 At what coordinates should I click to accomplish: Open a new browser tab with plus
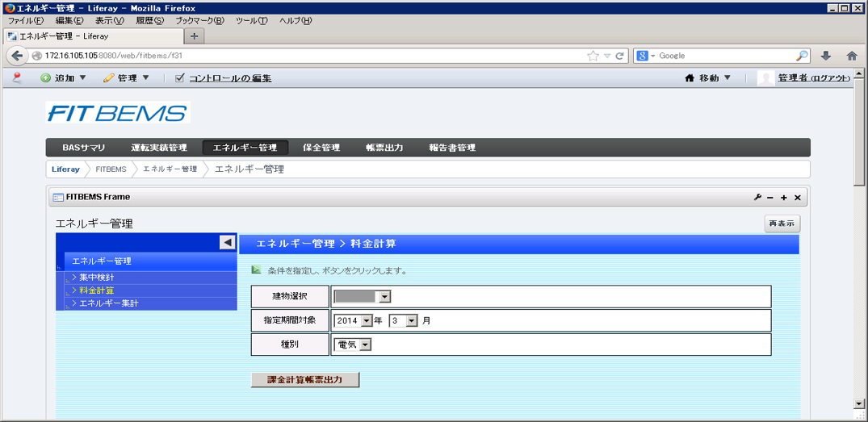(x=195, y=36)
